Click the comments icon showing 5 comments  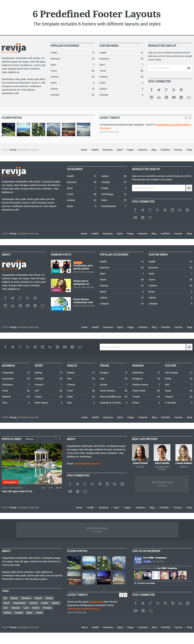(x=43, y=488)
